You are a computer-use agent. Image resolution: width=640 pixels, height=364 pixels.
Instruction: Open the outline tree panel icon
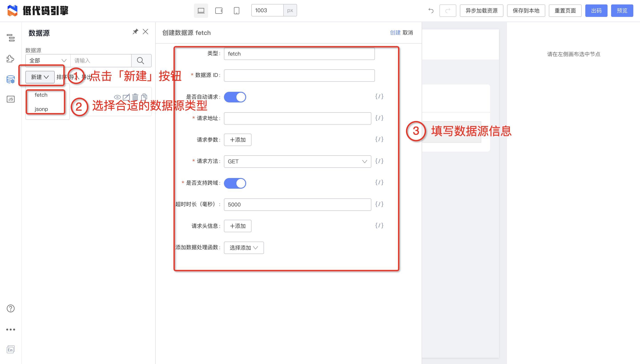[10, 38]
